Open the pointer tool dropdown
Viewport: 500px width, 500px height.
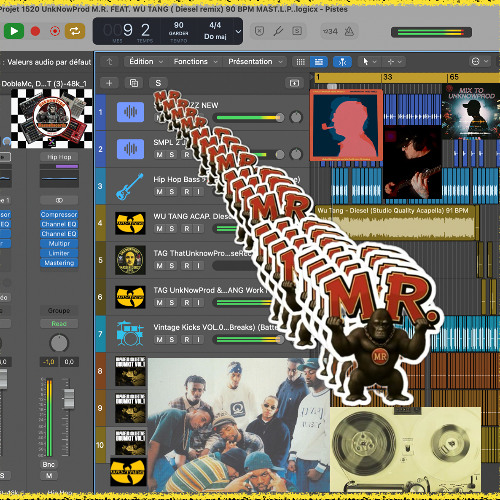tap(369, 62)
